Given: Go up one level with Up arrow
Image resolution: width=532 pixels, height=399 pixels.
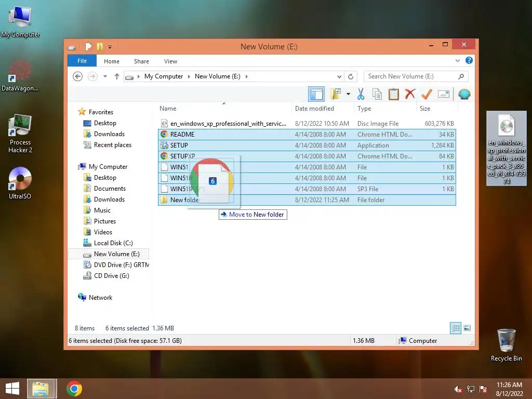Looking at the screenshot, I should tap(117, 76).
